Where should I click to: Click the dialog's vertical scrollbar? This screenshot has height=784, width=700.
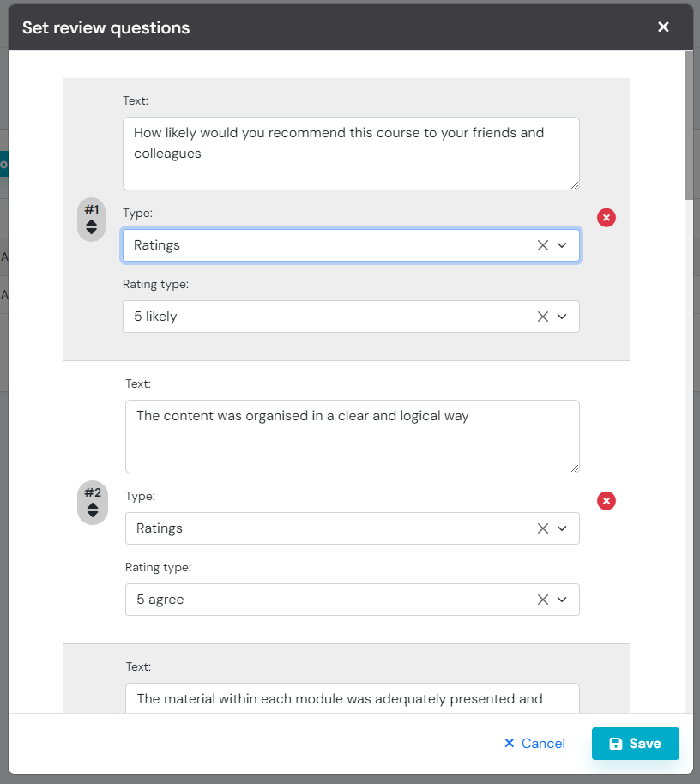(688, 125)
